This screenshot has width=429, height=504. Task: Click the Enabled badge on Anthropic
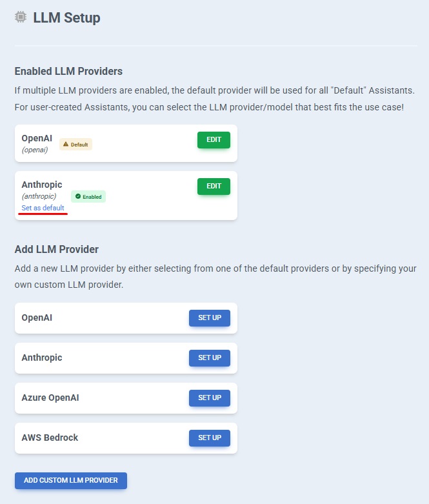pos(88,197)
